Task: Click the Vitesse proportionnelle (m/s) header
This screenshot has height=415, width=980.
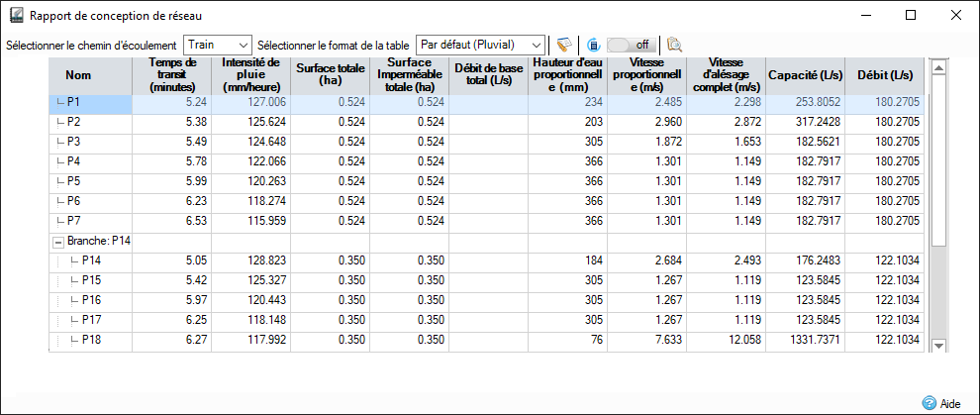Action: point(646,75)
